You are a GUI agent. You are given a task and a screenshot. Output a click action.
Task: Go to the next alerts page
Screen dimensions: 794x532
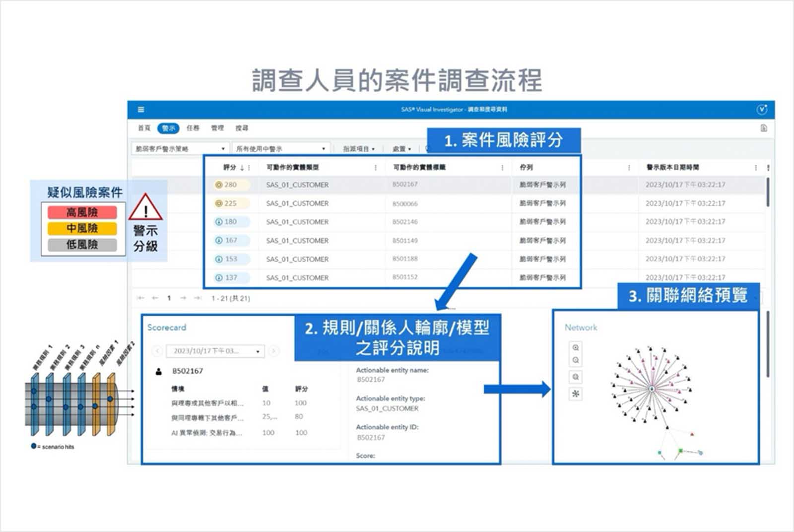183,298
